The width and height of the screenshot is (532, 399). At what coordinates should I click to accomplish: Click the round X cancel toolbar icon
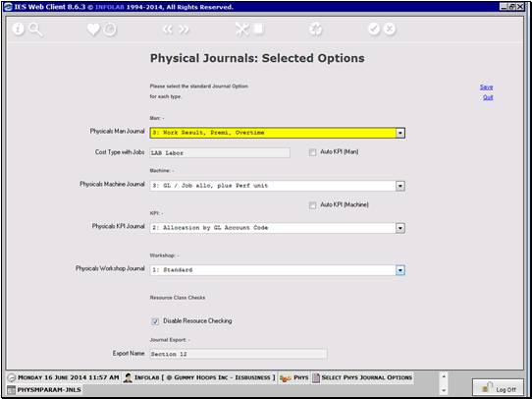click(x=390, y=29)
